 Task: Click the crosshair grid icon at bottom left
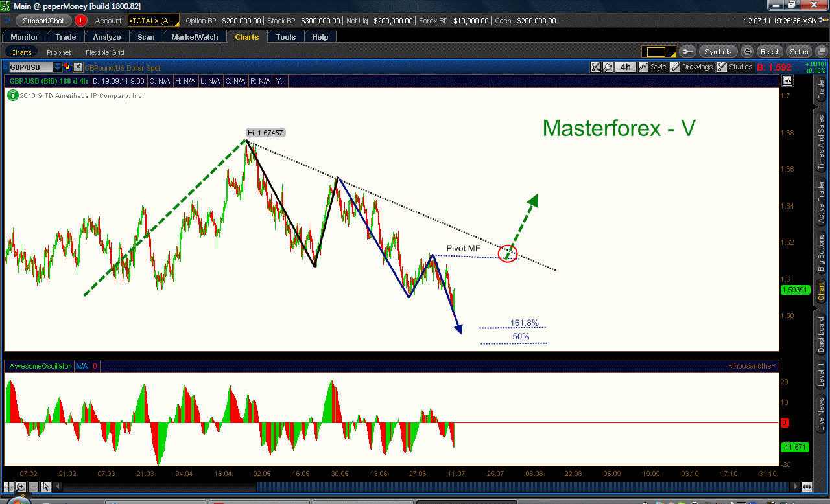coord(8,487)
